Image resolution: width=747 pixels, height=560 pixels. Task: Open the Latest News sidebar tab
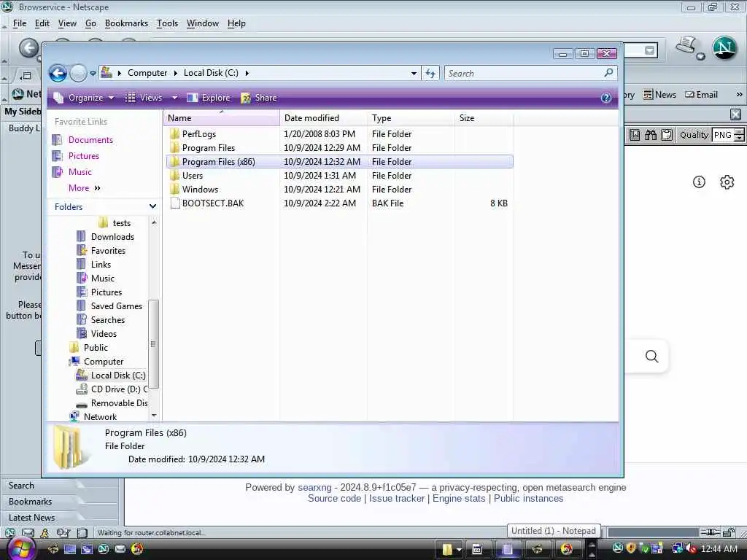point(32,518)
